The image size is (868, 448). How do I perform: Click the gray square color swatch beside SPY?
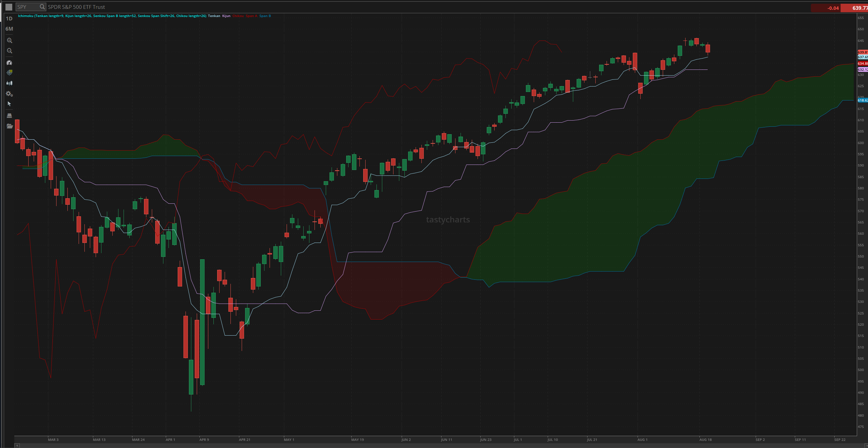coord(9,7)
